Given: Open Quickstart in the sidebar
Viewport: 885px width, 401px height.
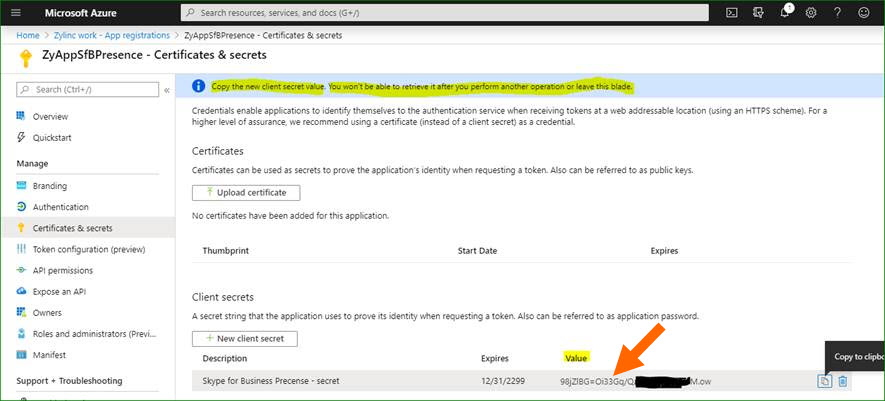Looking at the screenshot, I should [52, 137].
